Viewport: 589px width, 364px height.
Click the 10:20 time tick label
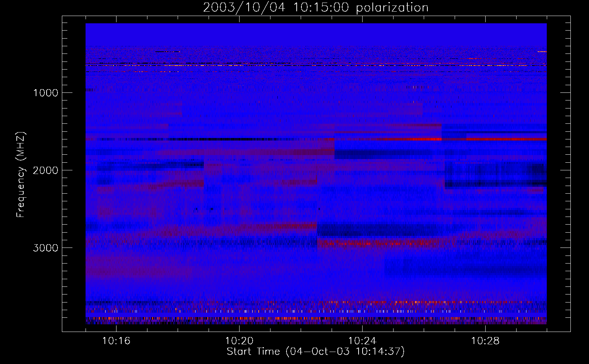pos(239,341)
